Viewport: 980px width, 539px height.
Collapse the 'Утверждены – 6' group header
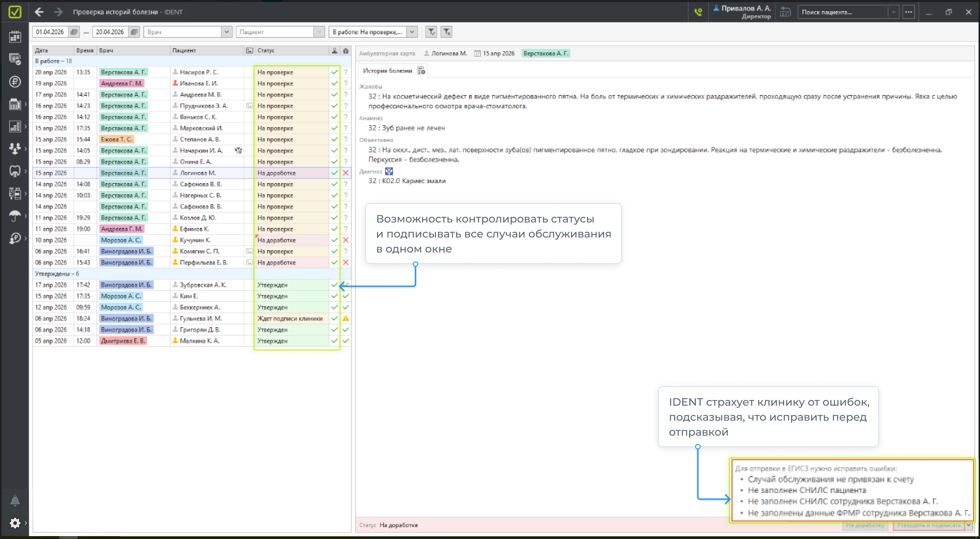57,274
